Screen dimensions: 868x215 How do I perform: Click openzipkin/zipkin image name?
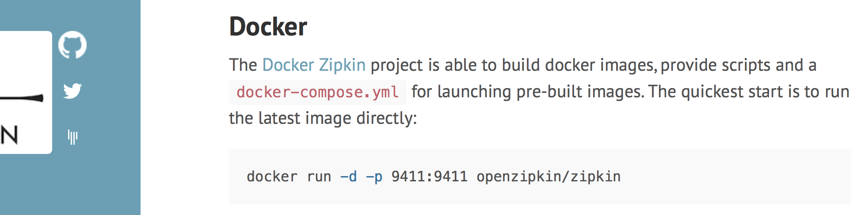click(x=548, y=177)
